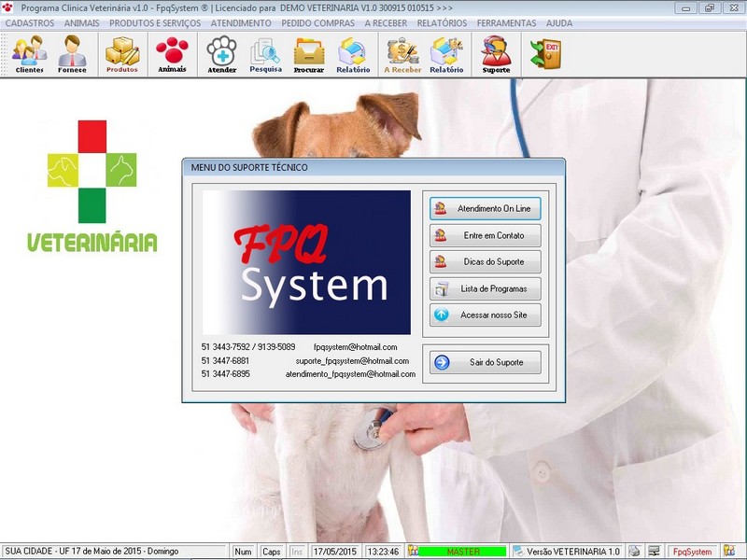747x560 pixels.
Task: Click the Ins indicator in status bar
Action: [x=297, y=552]
